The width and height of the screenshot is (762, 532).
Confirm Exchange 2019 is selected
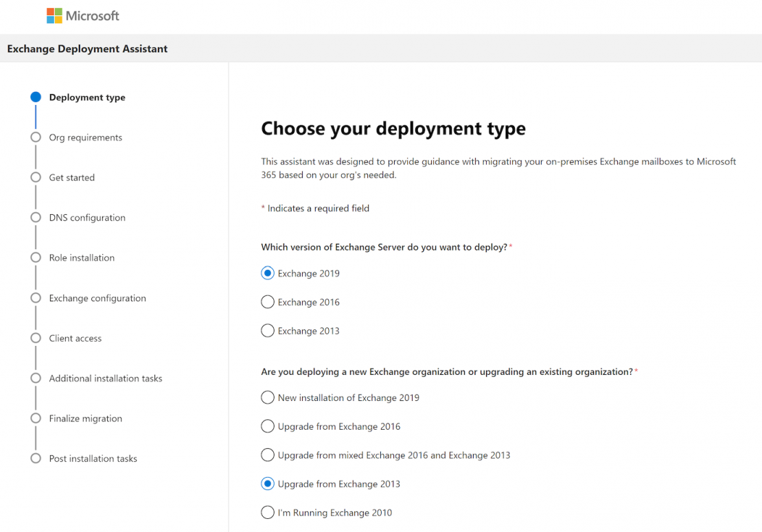268,273
